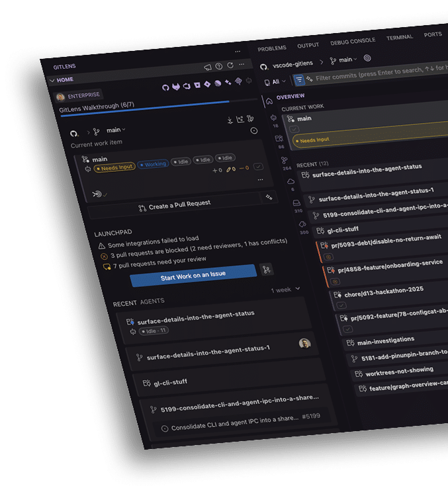The height and width of the screenshot is (490, 448).
Task: Switch to the DEBUG CONSOLE tab
Action: click(x=353, y=41)
